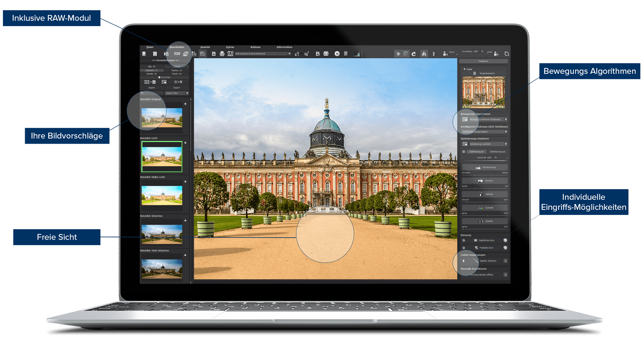
Task: Favorite the Natürlich Original preset star
Action: pyautogui.click(x=185, y=104)
